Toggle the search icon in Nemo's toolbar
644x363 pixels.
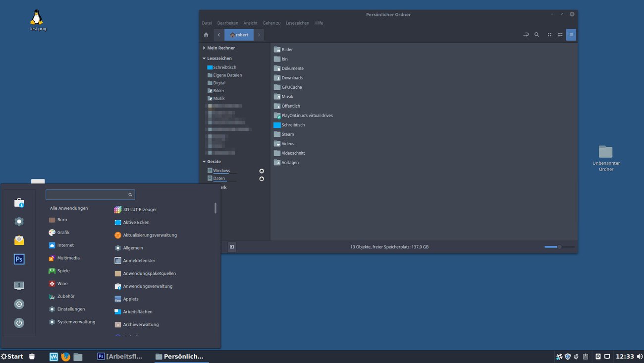pyautogui.click(x=537, y=35)
